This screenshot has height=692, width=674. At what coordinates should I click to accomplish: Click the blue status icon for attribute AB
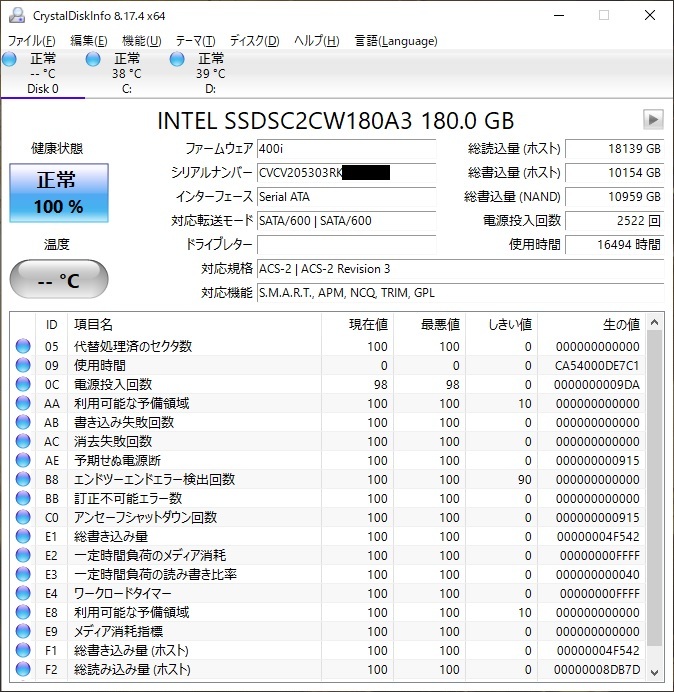tap(23, 422)
